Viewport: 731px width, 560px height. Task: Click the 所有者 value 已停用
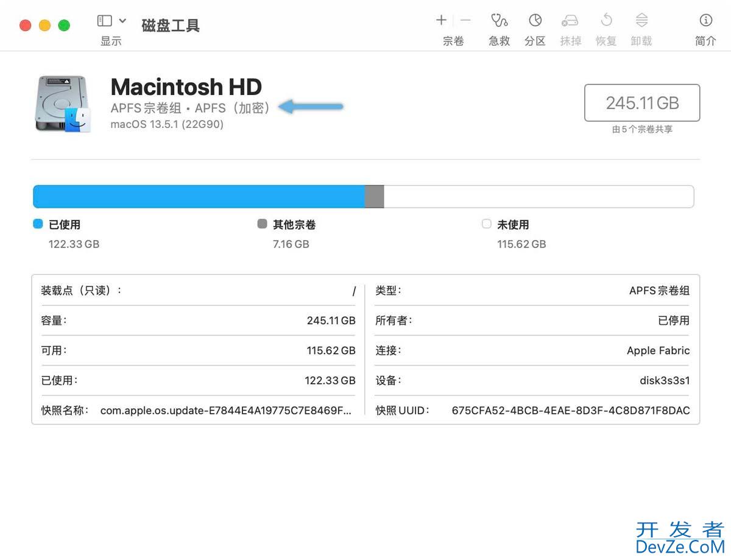click(x=674, y=321)
